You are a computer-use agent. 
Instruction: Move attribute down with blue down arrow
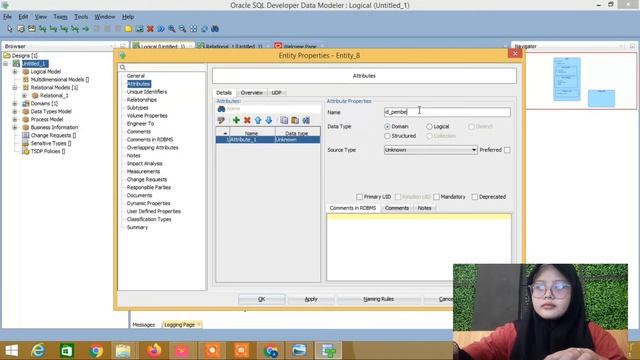click(x=269, y=120)
